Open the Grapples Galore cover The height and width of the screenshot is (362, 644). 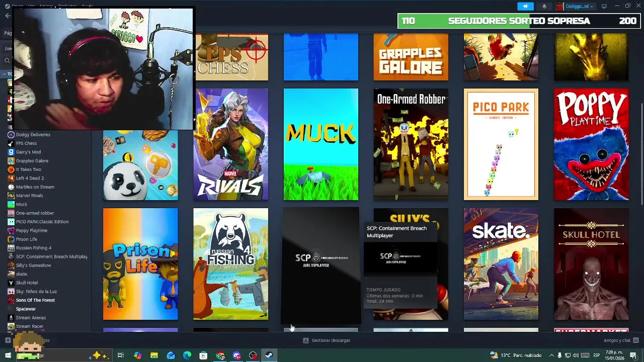pyautogui.click(x=411, y=57)
